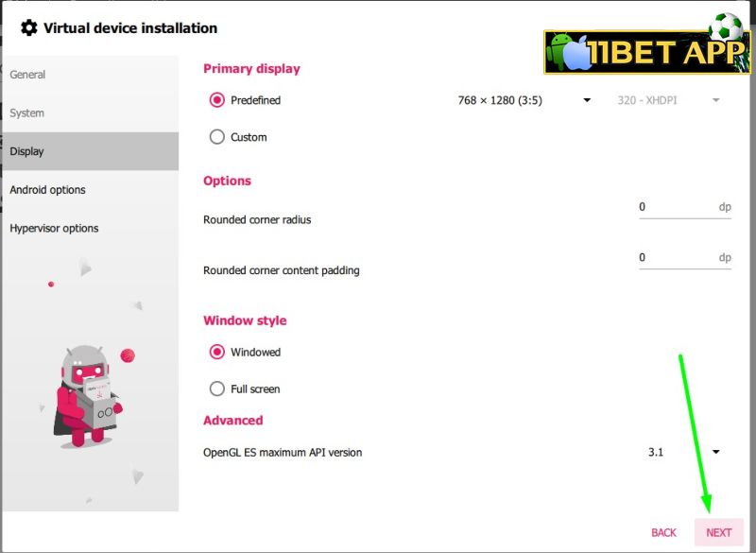Open the 768 × 1280 resolution dropdown
Image resolution: width=756 pixels, height=553 pixels.
tap(524, 100)
